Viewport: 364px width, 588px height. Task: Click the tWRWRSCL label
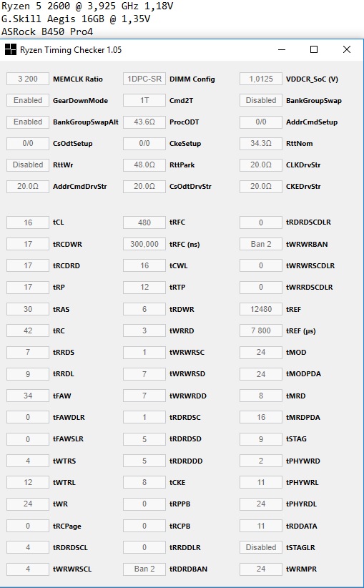point(72,569)
